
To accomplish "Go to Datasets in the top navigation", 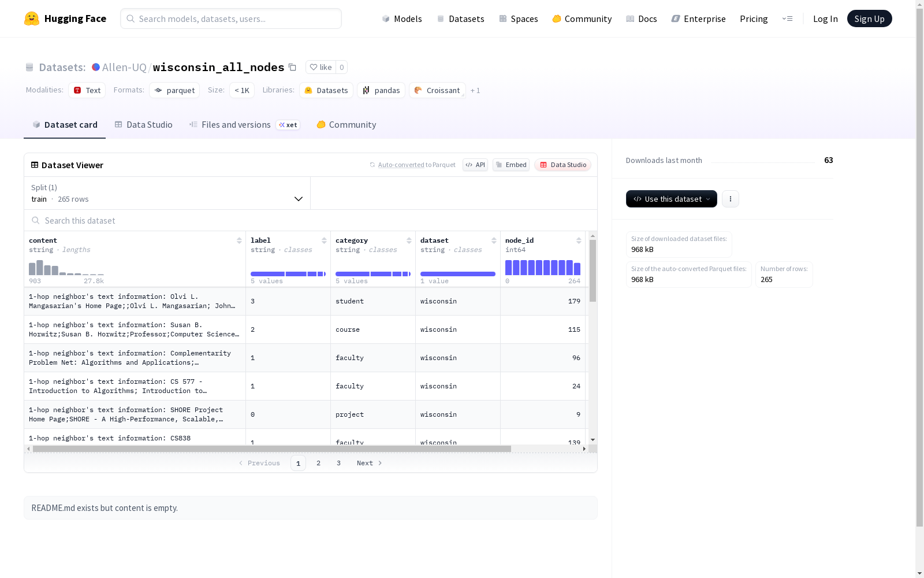I will [x=460, y=18].
